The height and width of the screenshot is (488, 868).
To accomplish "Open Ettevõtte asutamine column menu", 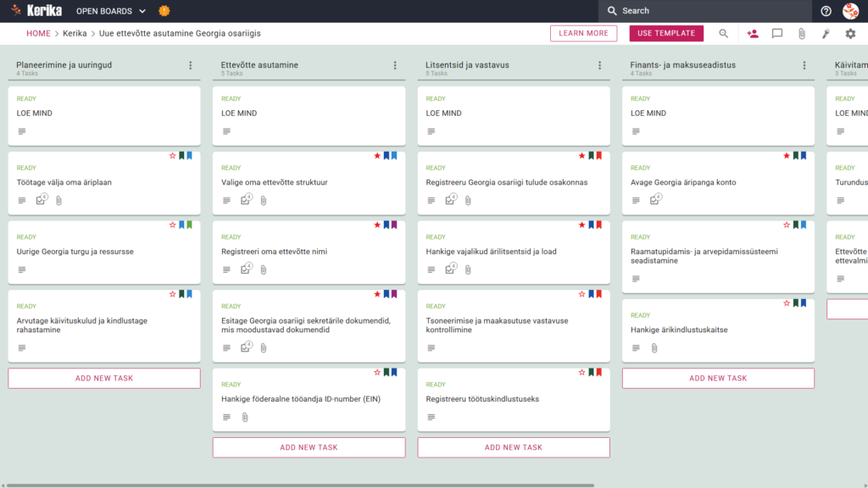I will coord(395,65).
